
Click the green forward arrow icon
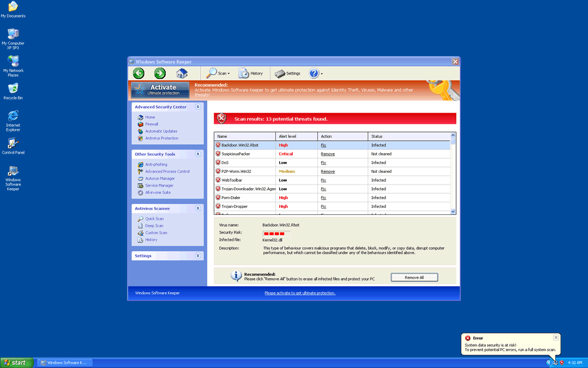tap(160, 73)
